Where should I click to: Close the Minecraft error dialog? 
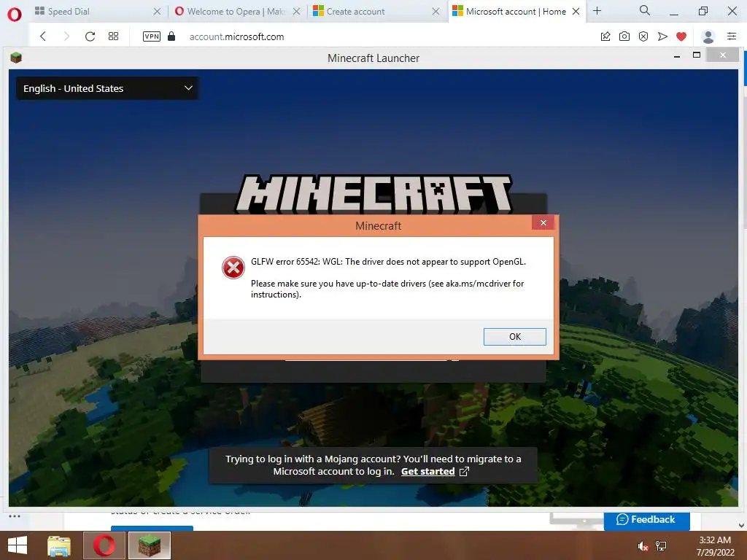point(543,223)
